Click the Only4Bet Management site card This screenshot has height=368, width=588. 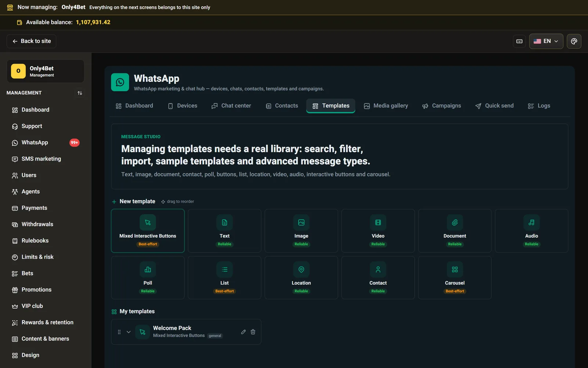click(46, 71)
